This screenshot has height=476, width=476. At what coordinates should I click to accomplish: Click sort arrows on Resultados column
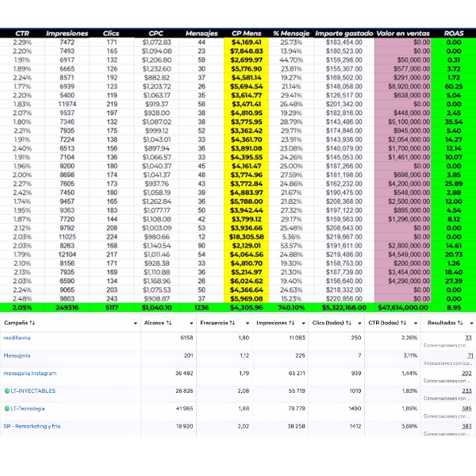click(463, 324)
